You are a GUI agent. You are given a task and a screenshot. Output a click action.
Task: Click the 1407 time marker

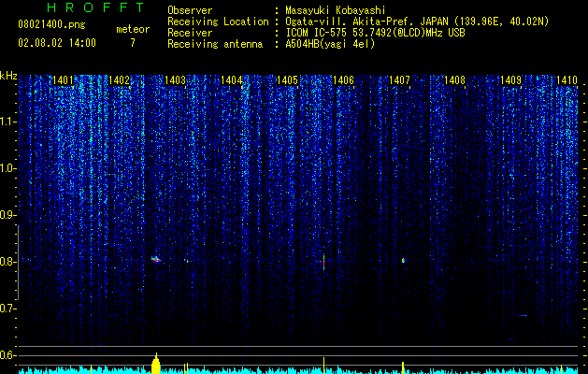(x=399, y=80)
